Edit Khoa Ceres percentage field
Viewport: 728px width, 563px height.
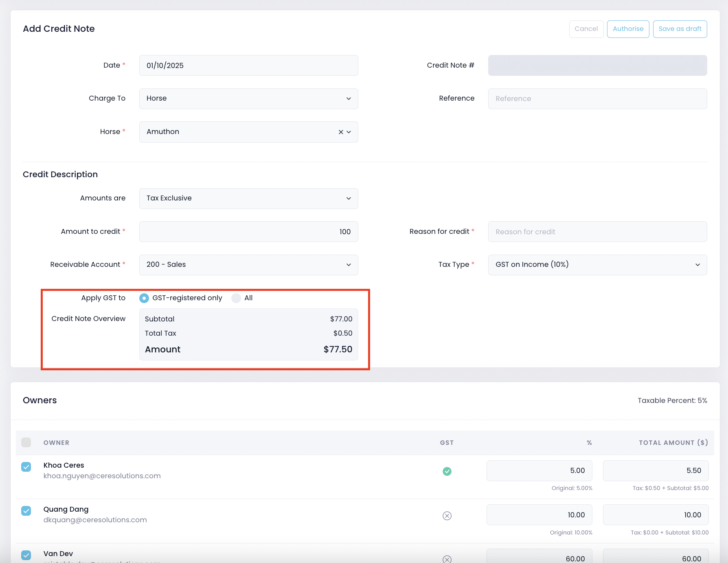[539, 471]
